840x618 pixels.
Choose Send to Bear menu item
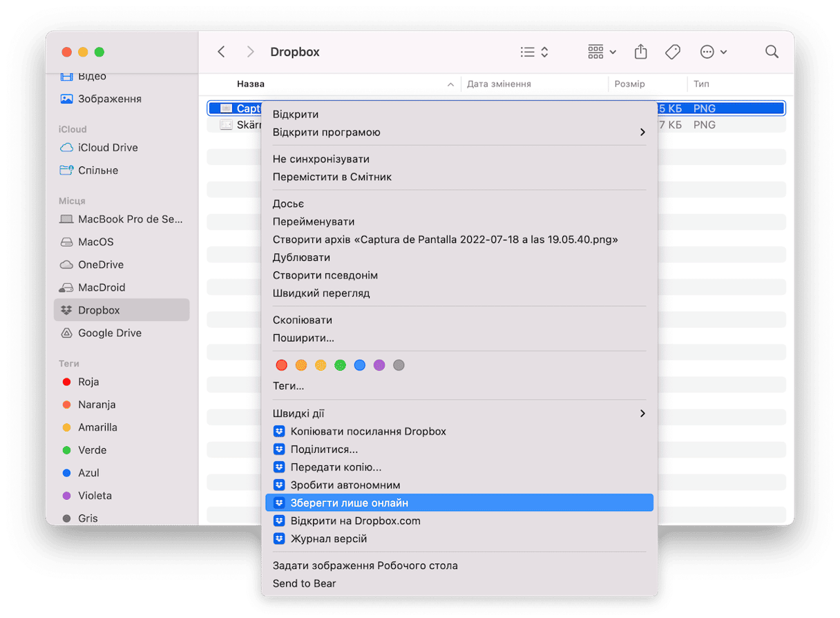(304, 583)
